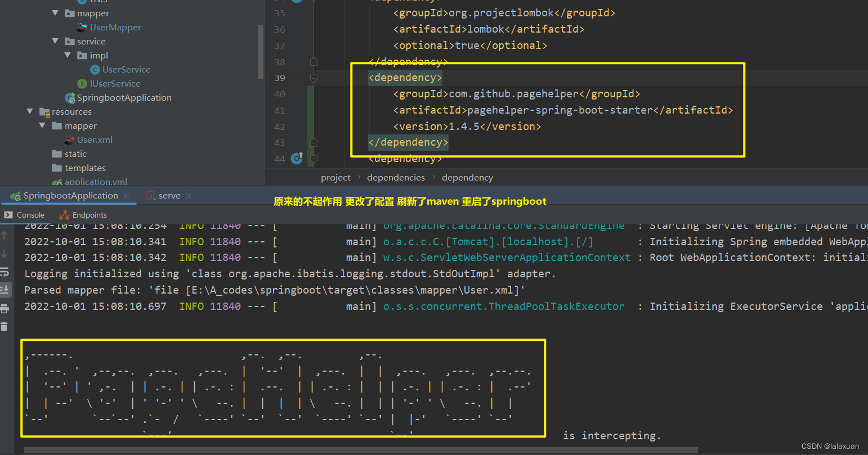The width and height of the screenshot is (868, 455).
Task: Click the console horizontal scrollbar
Action: tap(361, 450)
